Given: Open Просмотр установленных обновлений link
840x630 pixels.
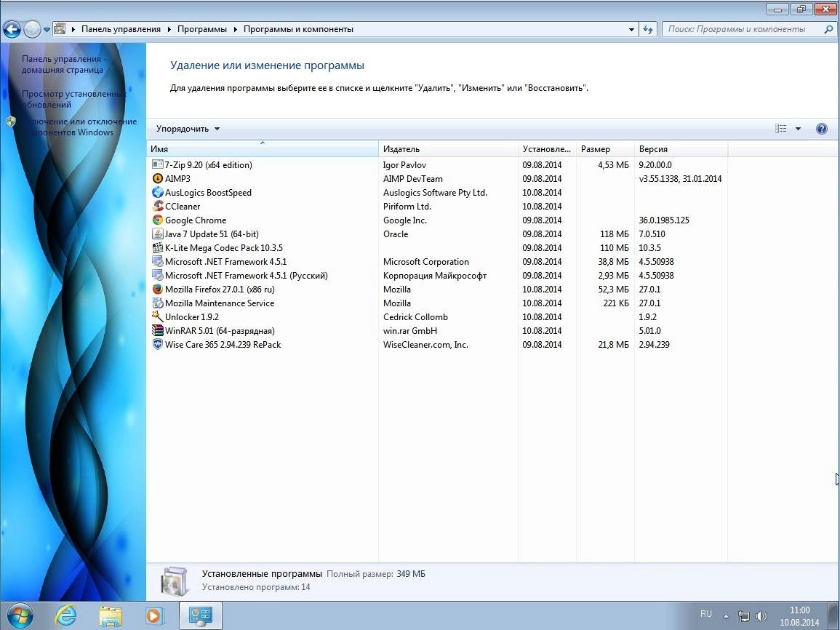Looking at the screenshot, I should coord(73,99).
